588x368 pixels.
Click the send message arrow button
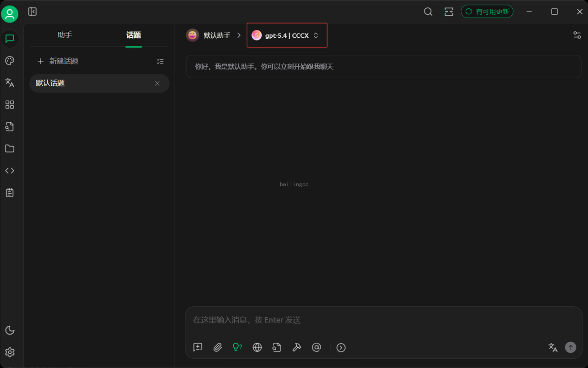571,347
